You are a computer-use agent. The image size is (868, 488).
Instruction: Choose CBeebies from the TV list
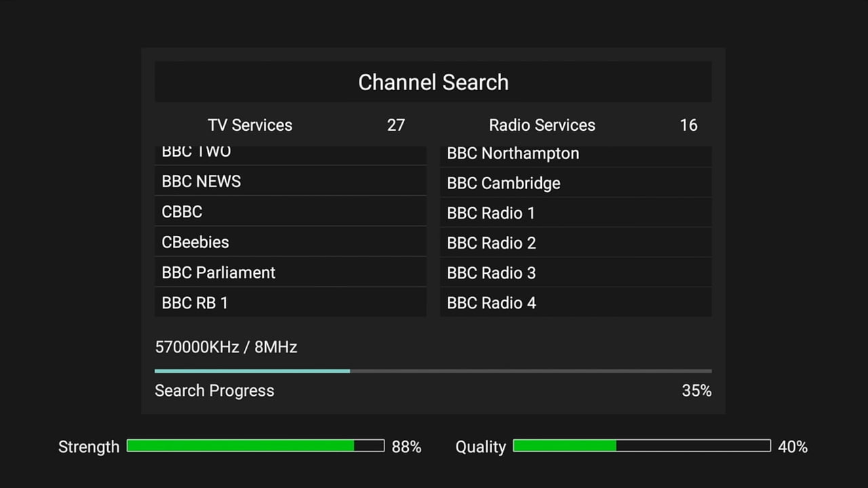[x=290, y=242]
